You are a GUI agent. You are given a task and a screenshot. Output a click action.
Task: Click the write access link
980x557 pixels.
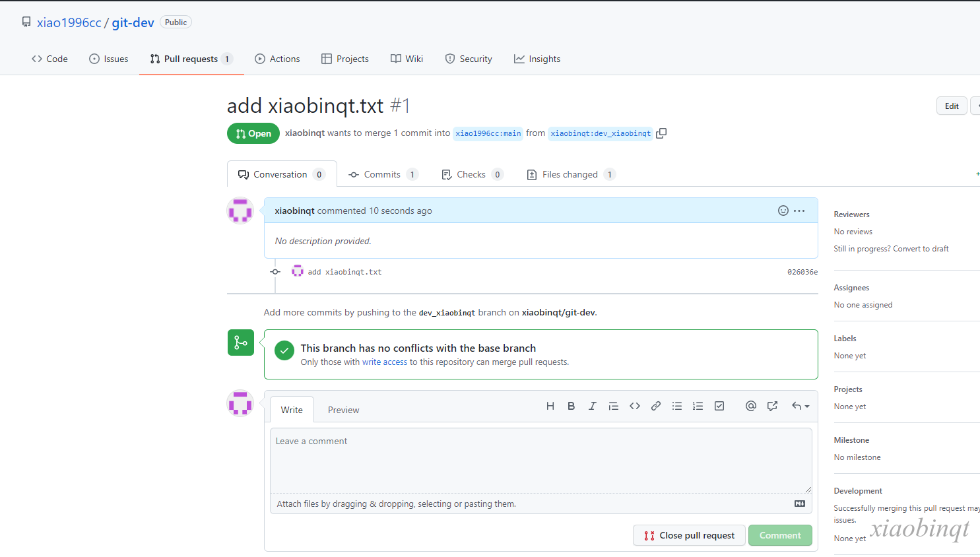385,362
